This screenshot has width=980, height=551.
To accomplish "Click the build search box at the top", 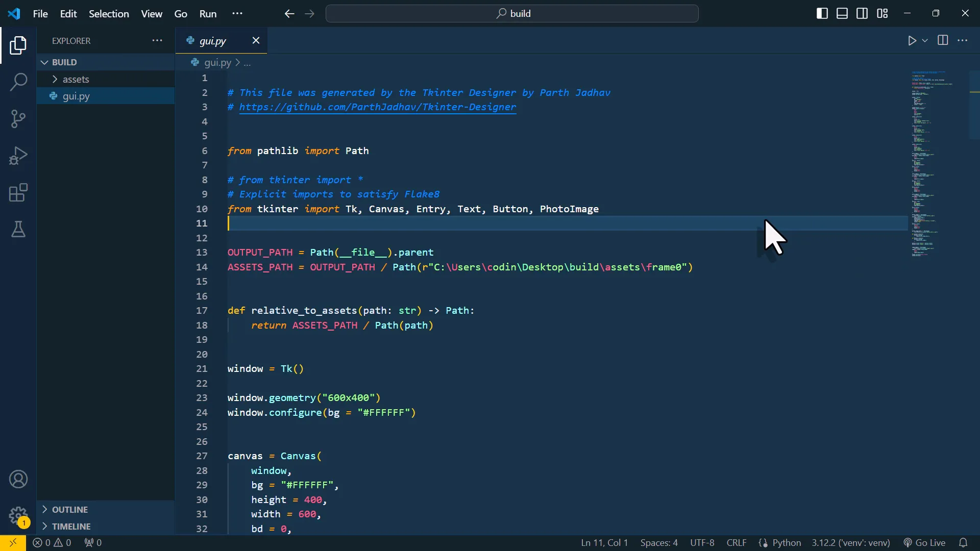I will [512, 14].
